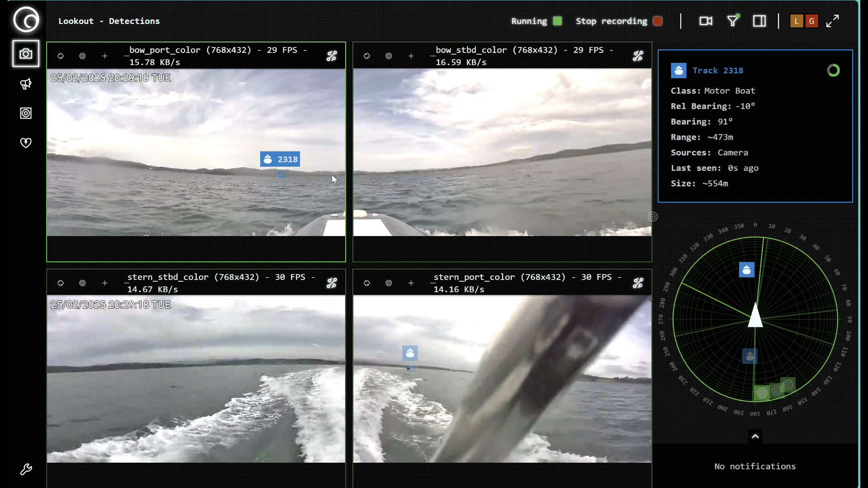
Task: Click the video camera icon in header
Action: 706,21
